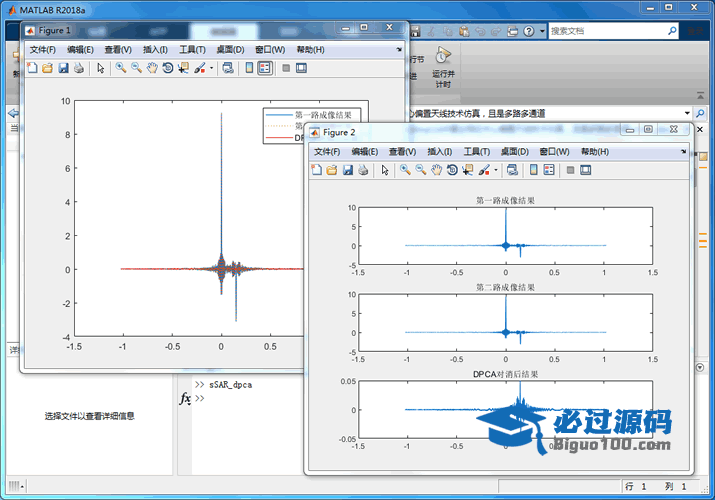Click the Zoom In tool in Figure 1
Screen dimensions: 715x500
point(120,68)
